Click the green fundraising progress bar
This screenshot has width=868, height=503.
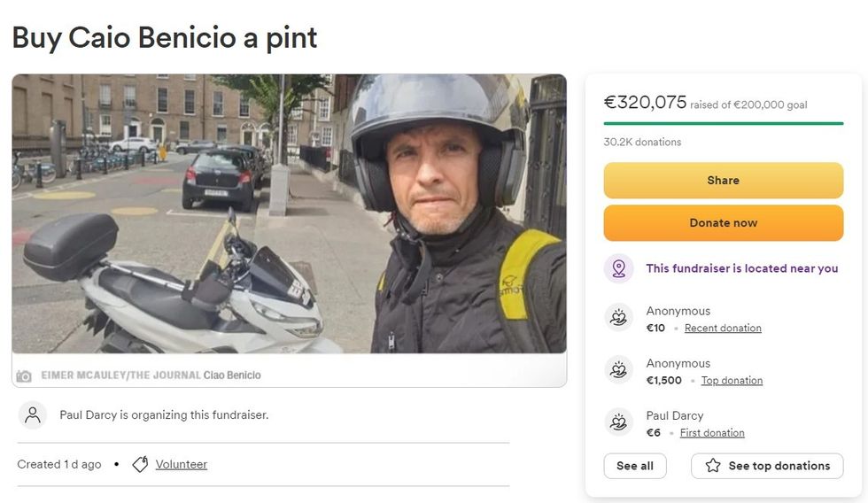tap(723, 123)
